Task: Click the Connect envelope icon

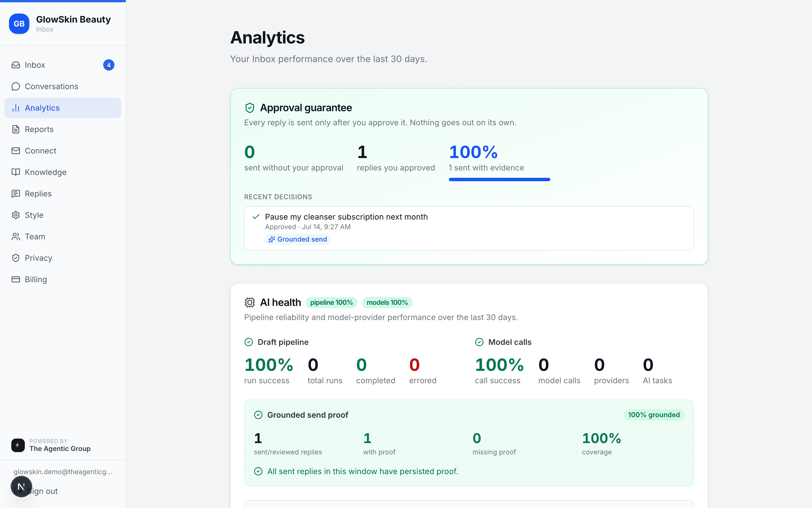Action: (x=16, y=150)
